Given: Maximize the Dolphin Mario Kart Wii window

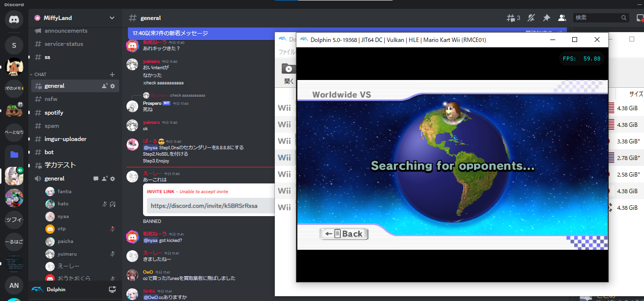Looking at the screenshot, I should pyautogui.click(x=575, y=40).
